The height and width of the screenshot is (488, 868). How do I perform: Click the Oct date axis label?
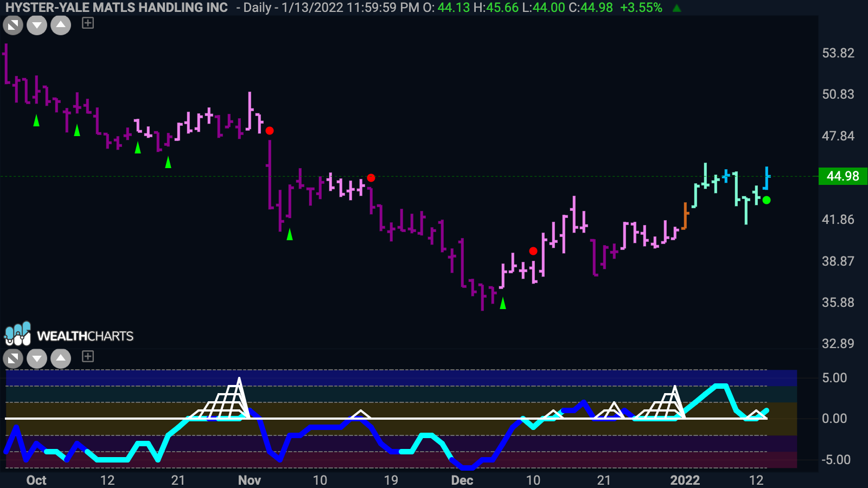click(x=36, y=480)
